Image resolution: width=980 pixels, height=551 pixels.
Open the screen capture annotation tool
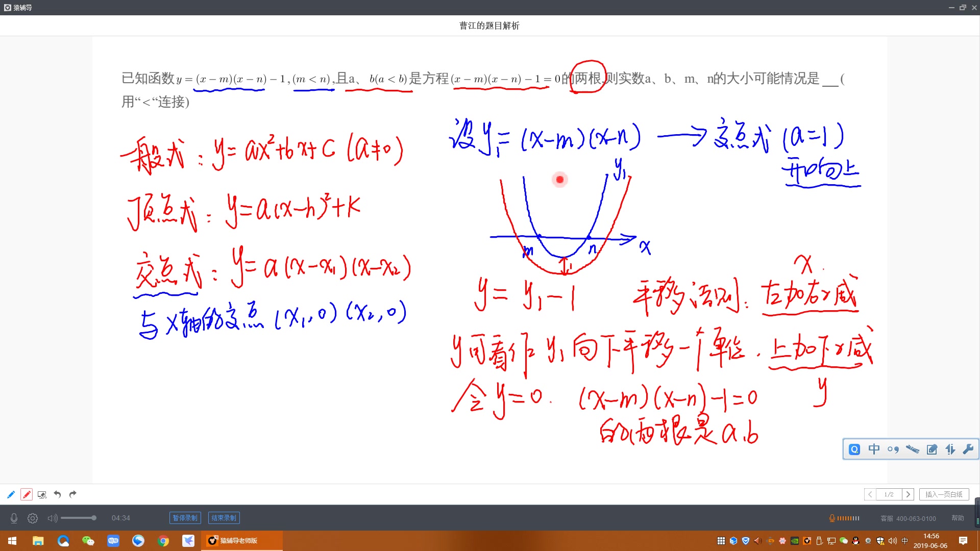tap(42, 494)
